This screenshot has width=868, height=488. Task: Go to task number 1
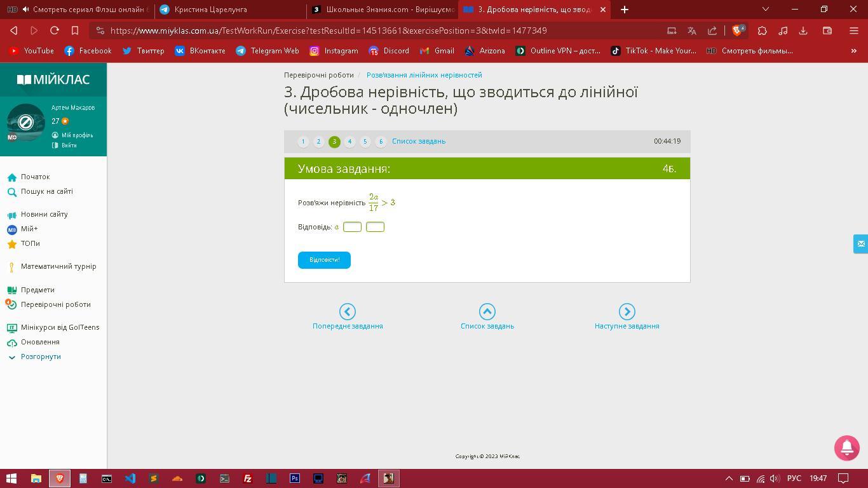(x=303, y=142)
